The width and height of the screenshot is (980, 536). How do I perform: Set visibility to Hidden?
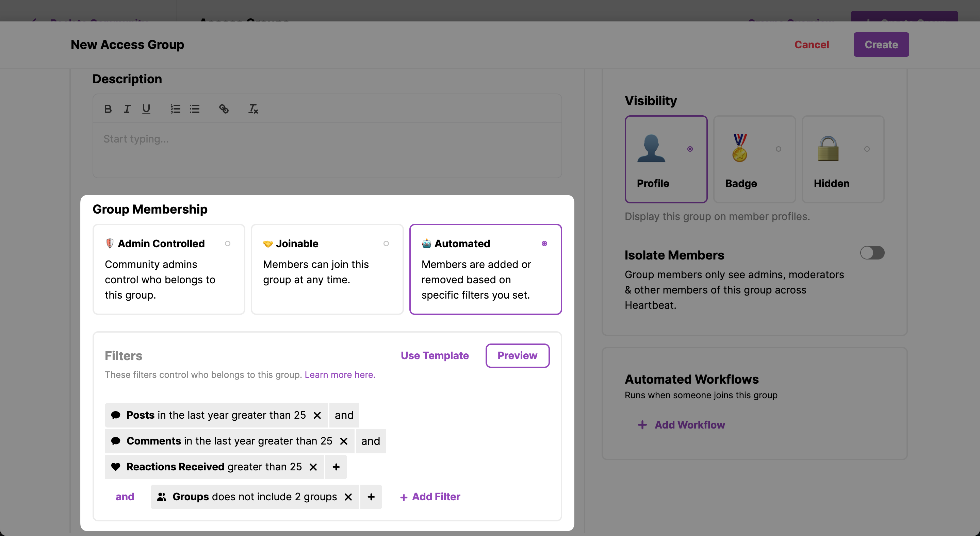(x=843, y=159)
